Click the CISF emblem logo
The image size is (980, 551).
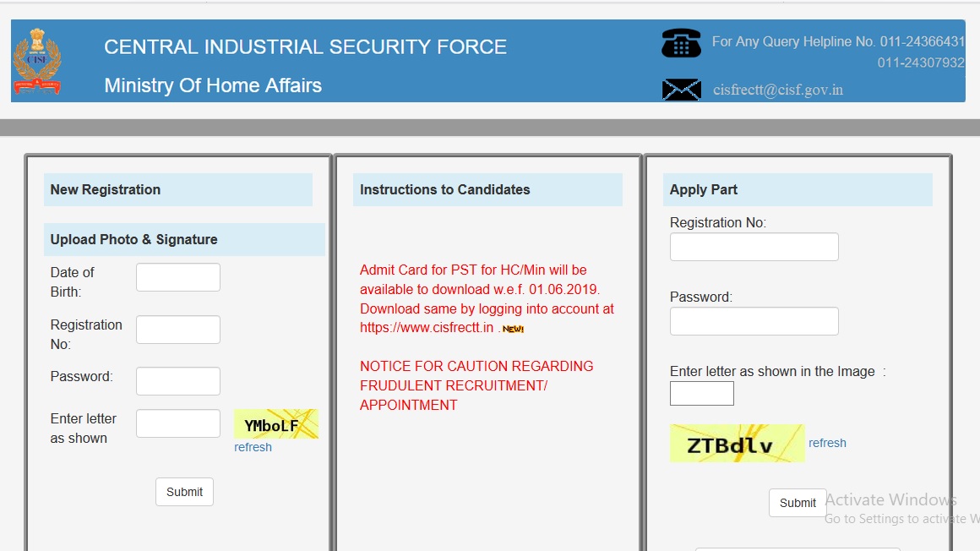coord(36,62)
